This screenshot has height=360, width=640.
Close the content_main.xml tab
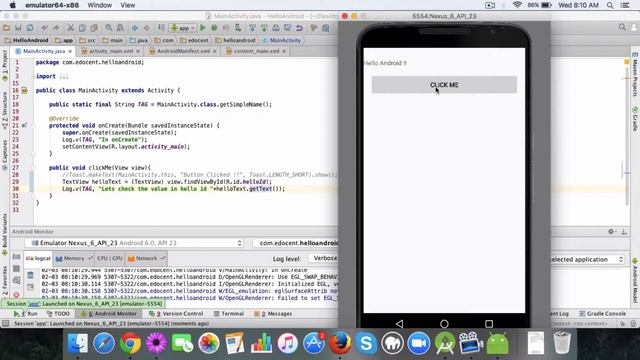tap(284, 51)
